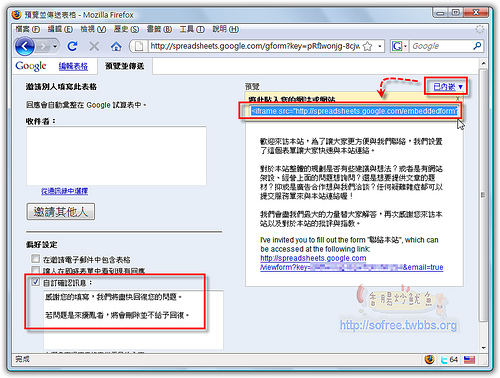This screenshot has height=378, width=500.
Task: Open the search engine selector dropdown
Action: coord(399,46)
